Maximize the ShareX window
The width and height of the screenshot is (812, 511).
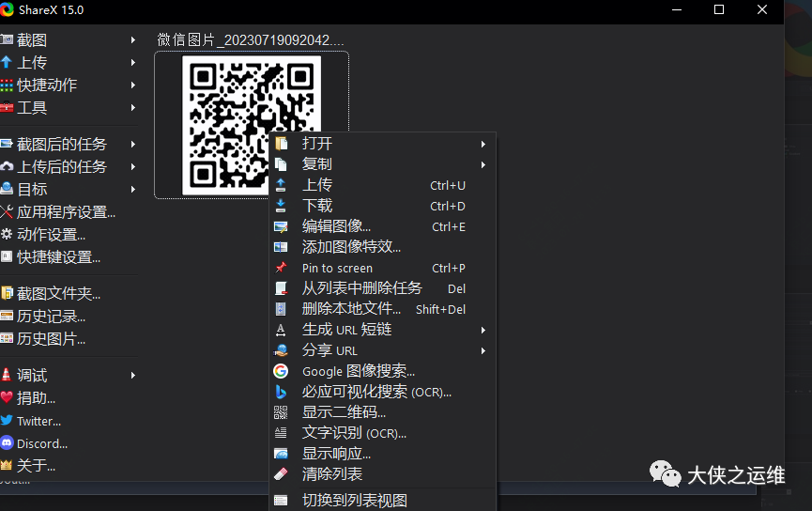[719, 9]
